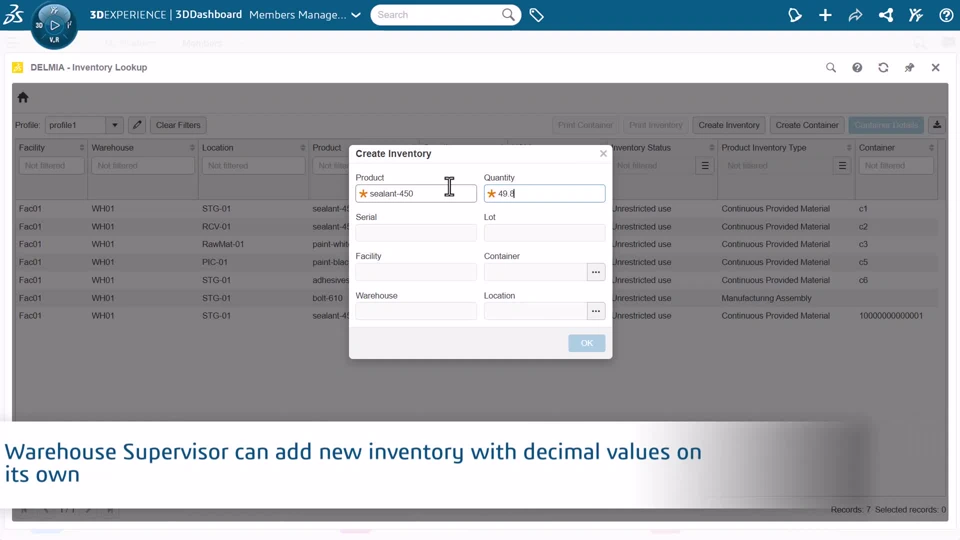Open the help question mark in top bar
960x540 pixels.
(946, 15)
